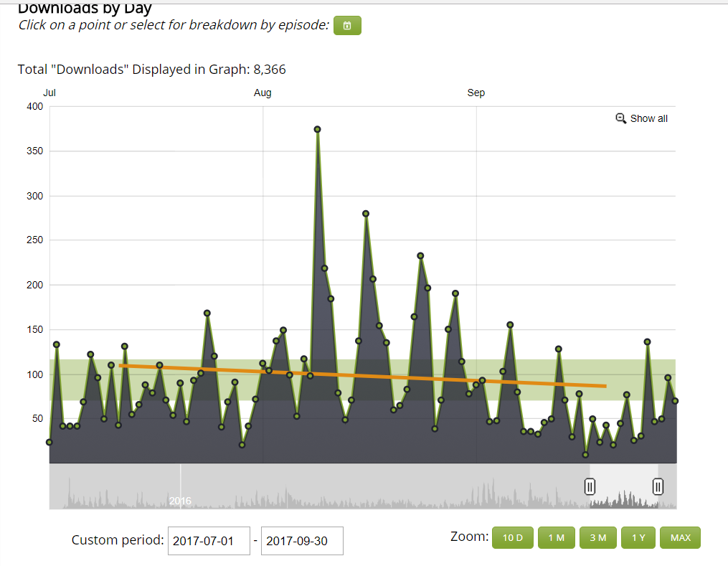
Task: Click the green calendar breakdown icon
Action: [x=347, y=26]
